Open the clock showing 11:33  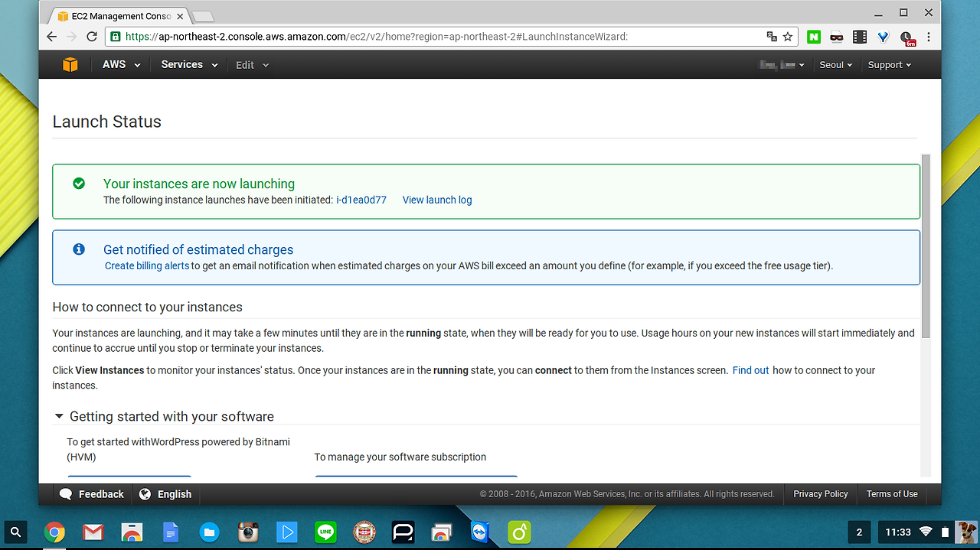(x=898, y=532)
